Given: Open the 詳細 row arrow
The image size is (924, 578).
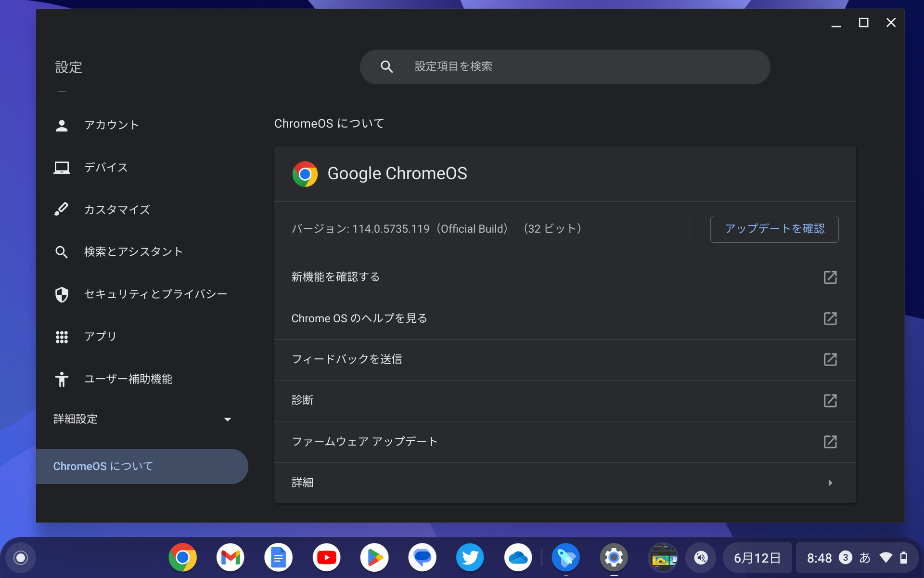Looking at the screenshot, I should click(830, 483).
